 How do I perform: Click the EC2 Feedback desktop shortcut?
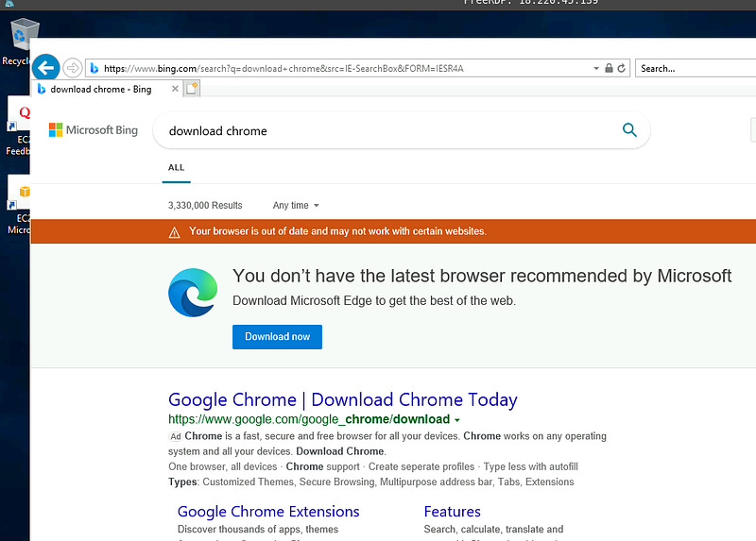pyautogui.click(x=18, y=127)
